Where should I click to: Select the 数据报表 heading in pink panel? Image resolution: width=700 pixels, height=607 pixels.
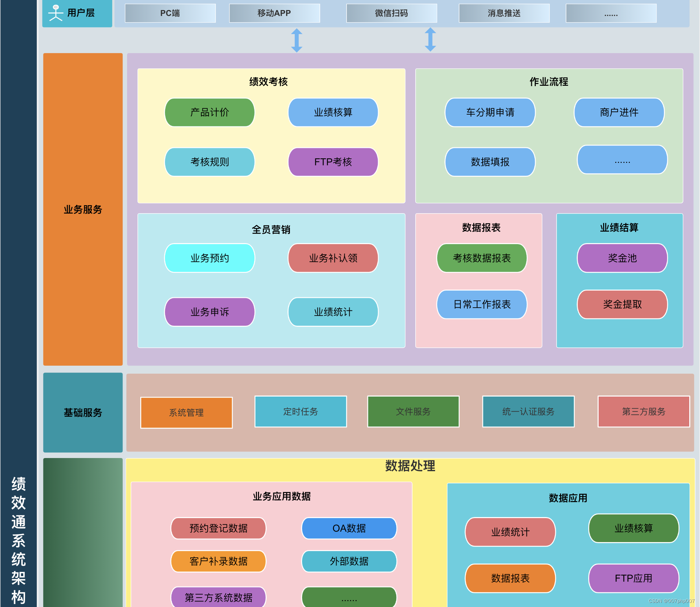[482, 227]
